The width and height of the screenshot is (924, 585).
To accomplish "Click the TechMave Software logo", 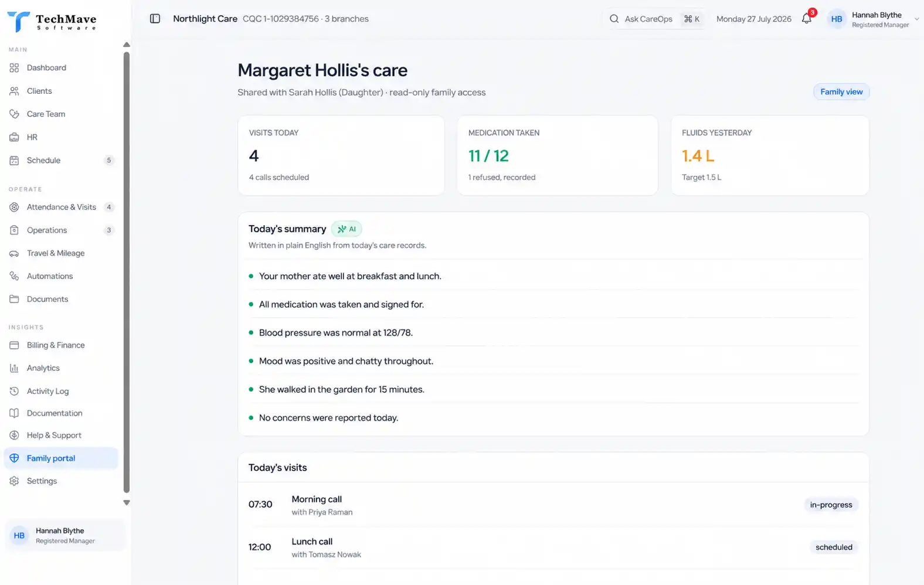I will [52, 22].
